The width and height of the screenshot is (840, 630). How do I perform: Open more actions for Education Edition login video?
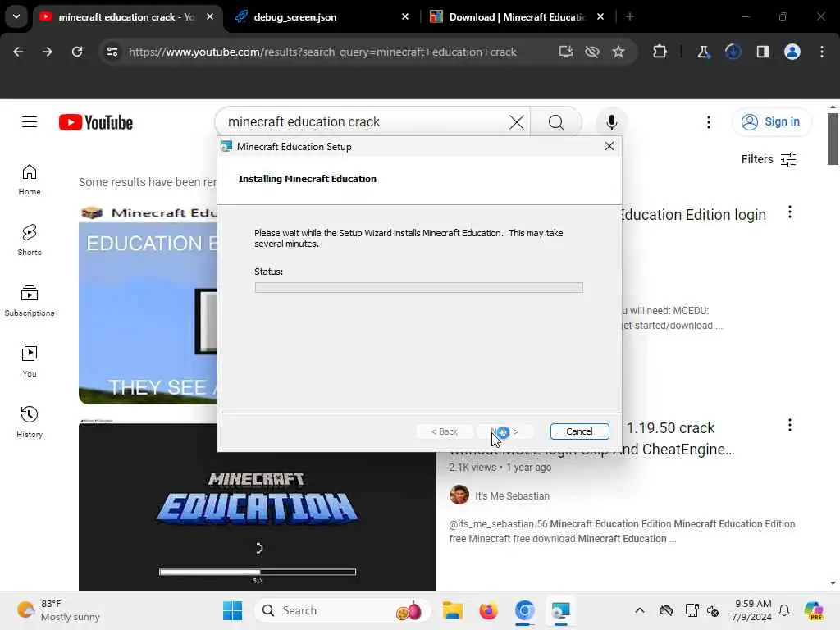pyautogui.click(x=790, y=212)
